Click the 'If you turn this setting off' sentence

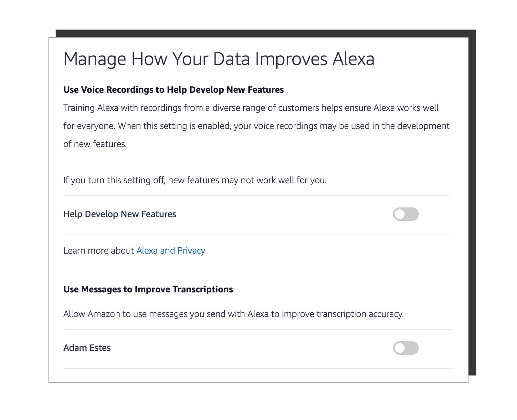point(195,180)
